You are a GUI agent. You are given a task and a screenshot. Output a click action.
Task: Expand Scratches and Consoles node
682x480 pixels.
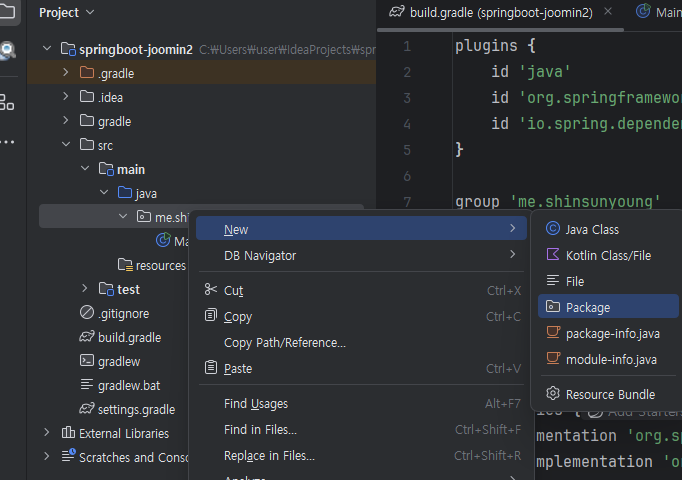point(47,456)
